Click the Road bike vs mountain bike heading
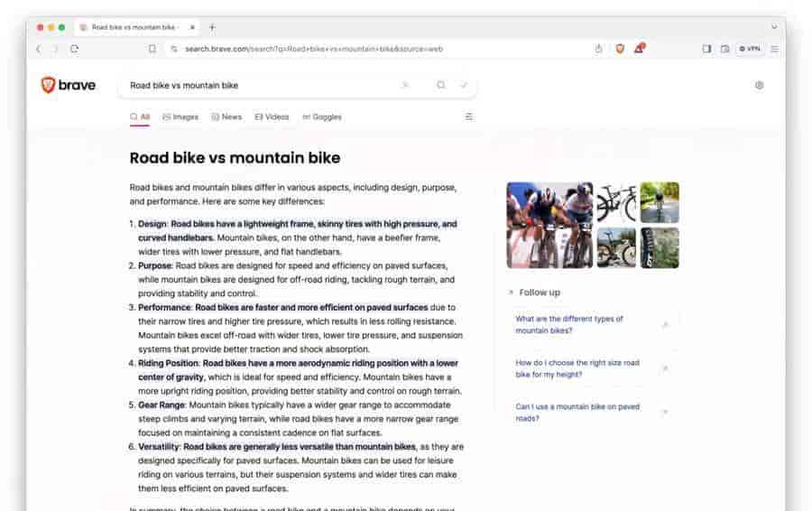812x511 pixels. [x=235, y=158]
